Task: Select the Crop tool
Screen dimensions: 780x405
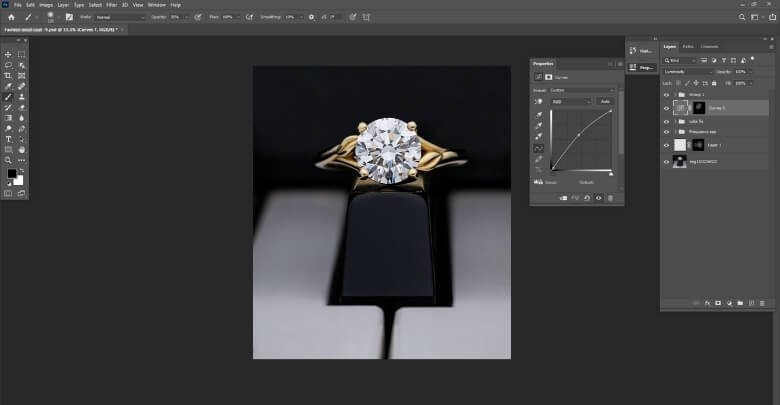Action: tap(8, 76)
